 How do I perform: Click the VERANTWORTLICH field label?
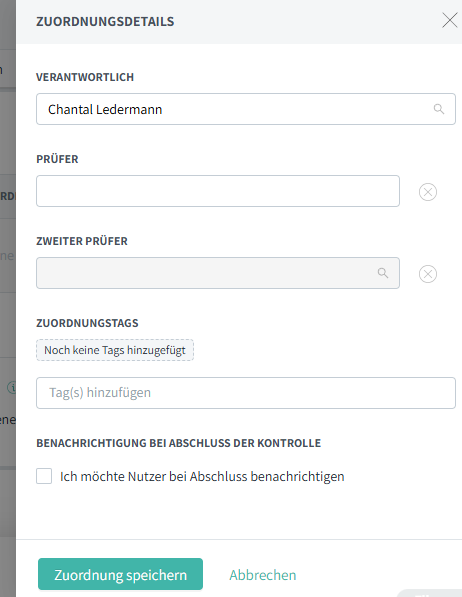85,77
